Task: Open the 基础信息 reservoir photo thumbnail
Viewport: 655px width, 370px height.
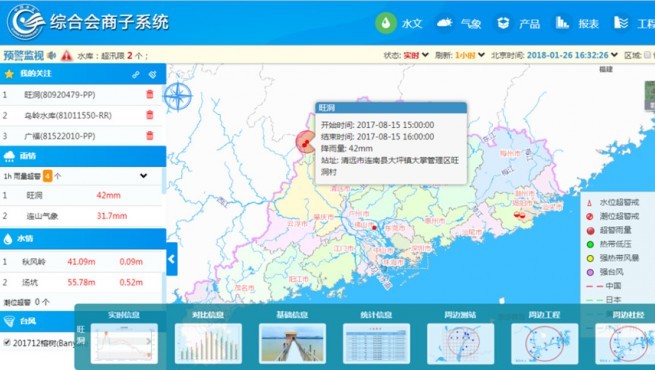Action: tap(292, 343)
